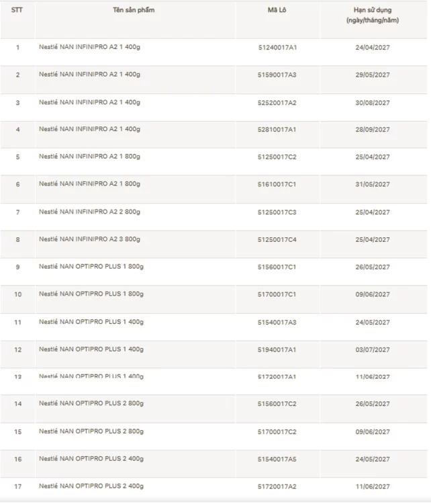The image size is (431, 504).
Task: Click expiry date 28/09/2027
Action: pyautogui.click(x=373, y=130)
